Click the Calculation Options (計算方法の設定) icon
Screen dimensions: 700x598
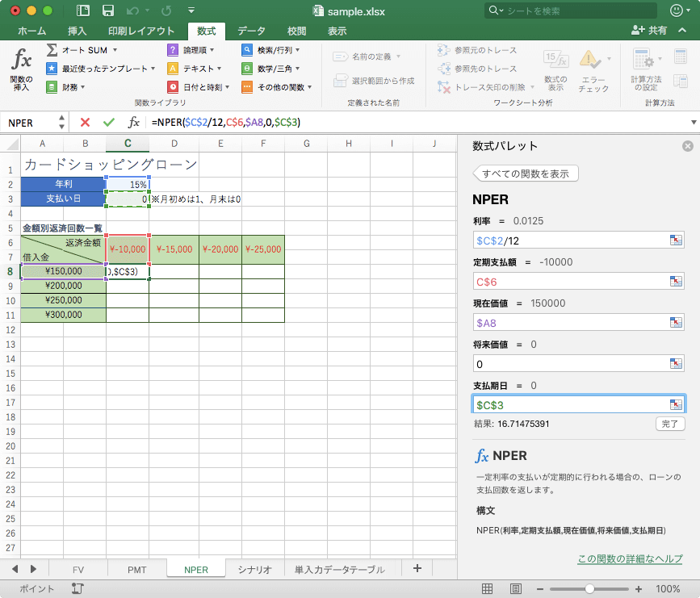pyautogui.click(x=643, y=59)
